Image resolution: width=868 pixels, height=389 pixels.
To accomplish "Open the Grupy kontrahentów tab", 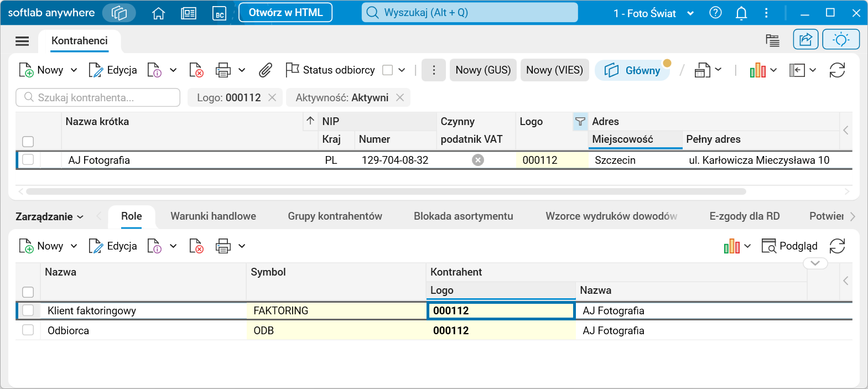I will pos(335,216).
